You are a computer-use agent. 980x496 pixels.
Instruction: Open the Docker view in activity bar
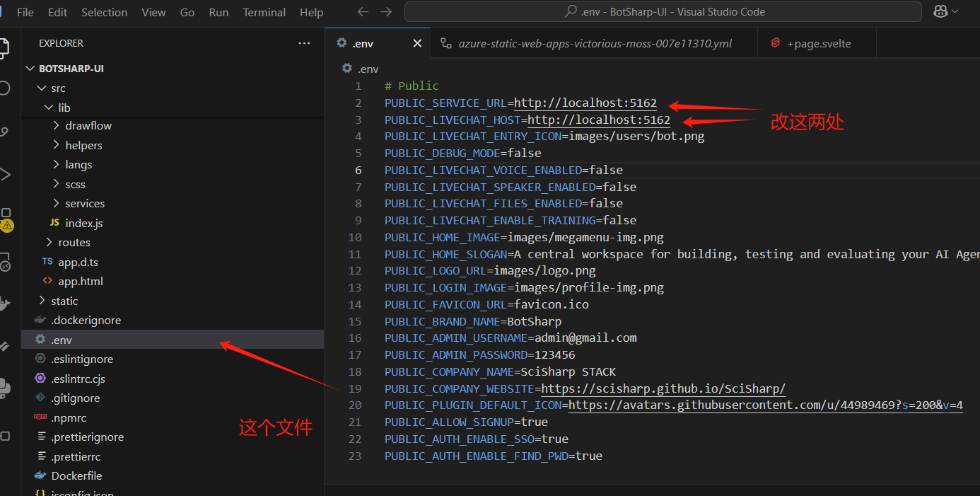coord(4,305)
